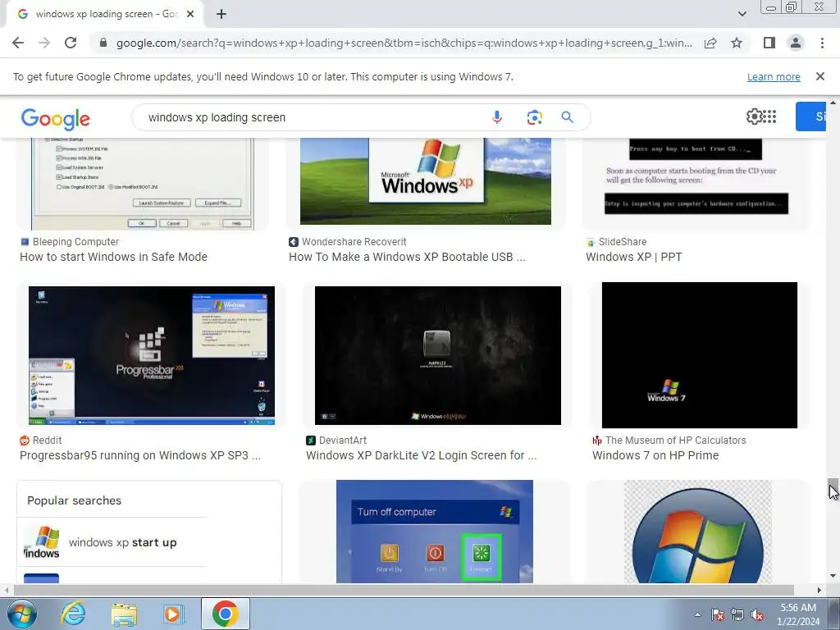Click the Action Center flag tray icon

pyautogui.click(x=718, y=614)
